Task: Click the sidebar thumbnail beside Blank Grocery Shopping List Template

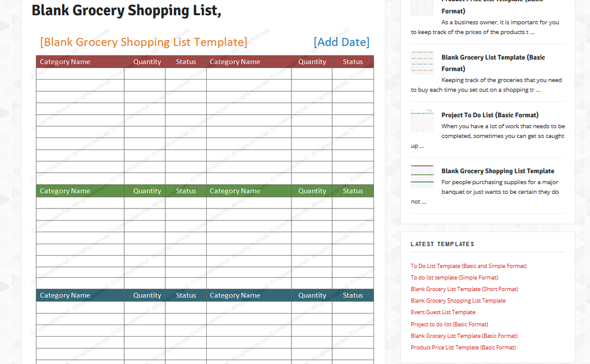Action: [422, 176]
